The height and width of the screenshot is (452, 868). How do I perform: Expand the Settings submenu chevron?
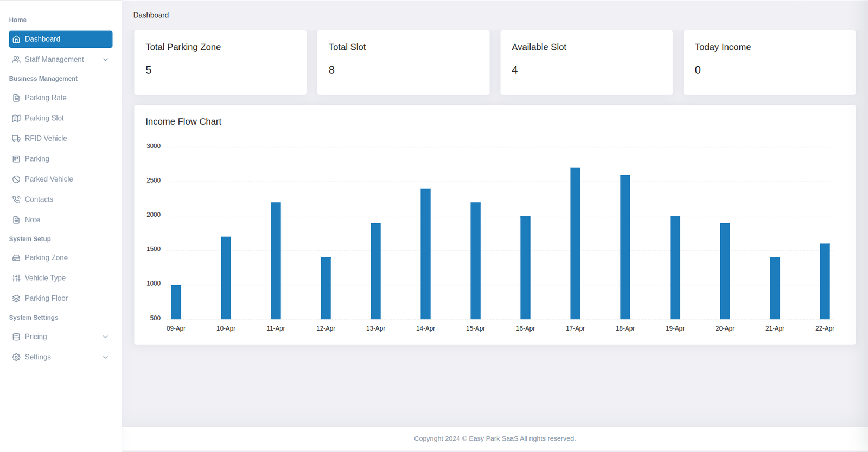(x=105, y=357)
